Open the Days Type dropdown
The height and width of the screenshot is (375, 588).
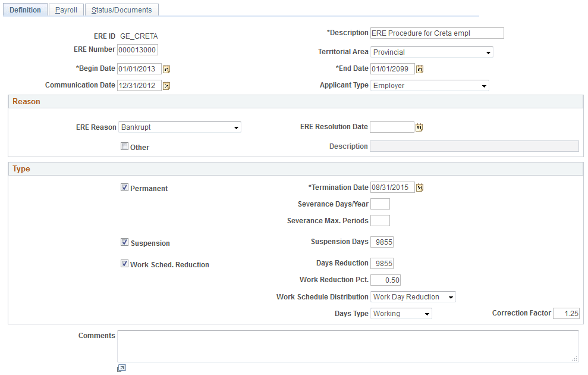pyautogui.click(x=426, y=313)
